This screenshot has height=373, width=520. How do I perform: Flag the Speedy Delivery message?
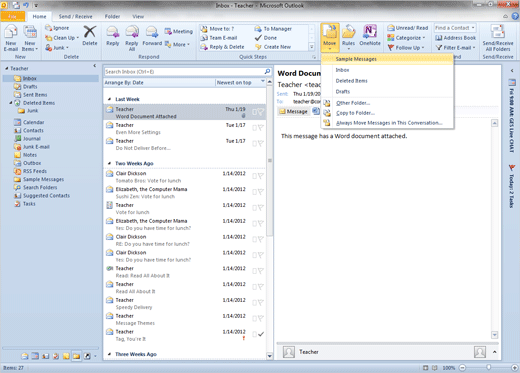tap(261, 303)
